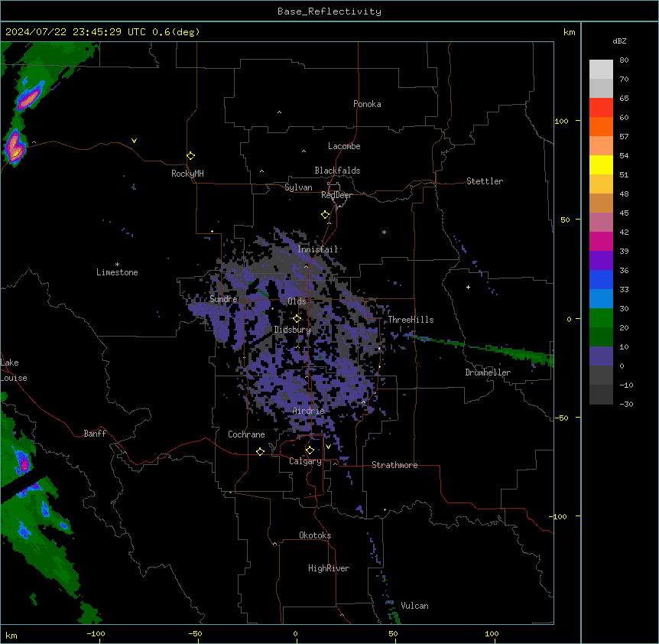The image size is (659, 644).
Task: Click the yellow diamond marker above Calgary label
Action: tap(310, 450)
